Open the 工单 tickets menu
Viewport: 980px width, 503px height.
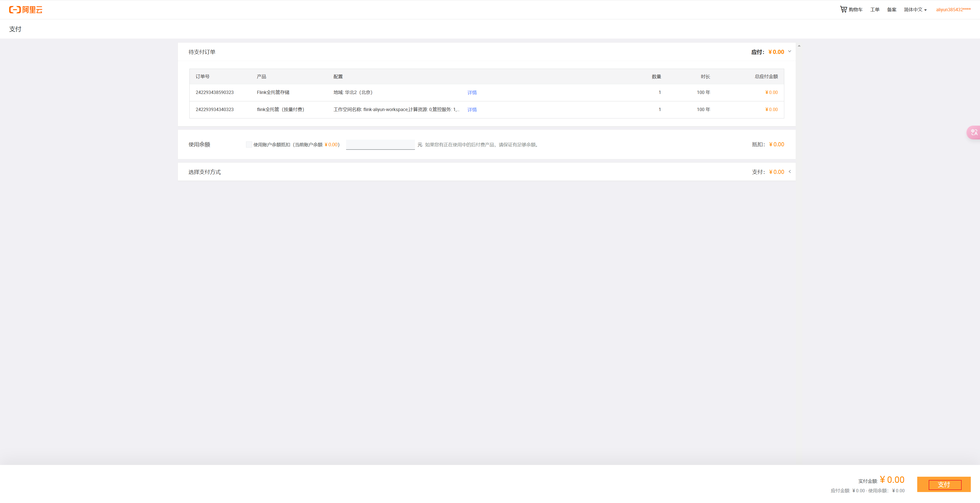875,9
